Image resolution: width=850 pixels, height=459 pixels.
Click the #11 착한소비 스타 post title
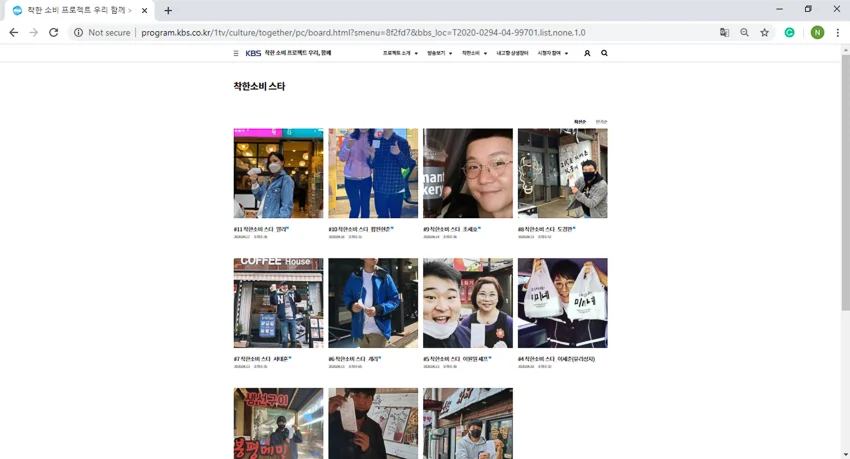pyautogui.click(x=261, y=229)
